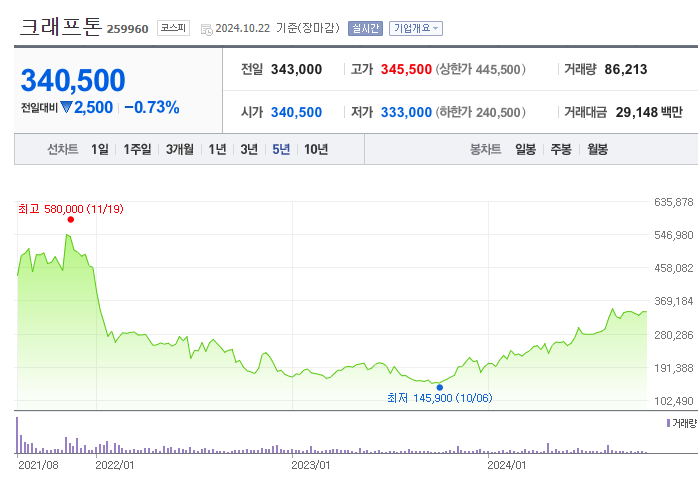Select the 10년 line chart tab
The image size is (698, 489).
click(316, 149)
